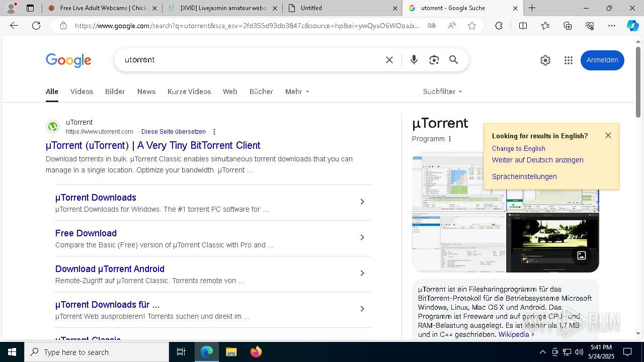Click Change to English link
The image size is (644, 362).
(x=519, y=148)
